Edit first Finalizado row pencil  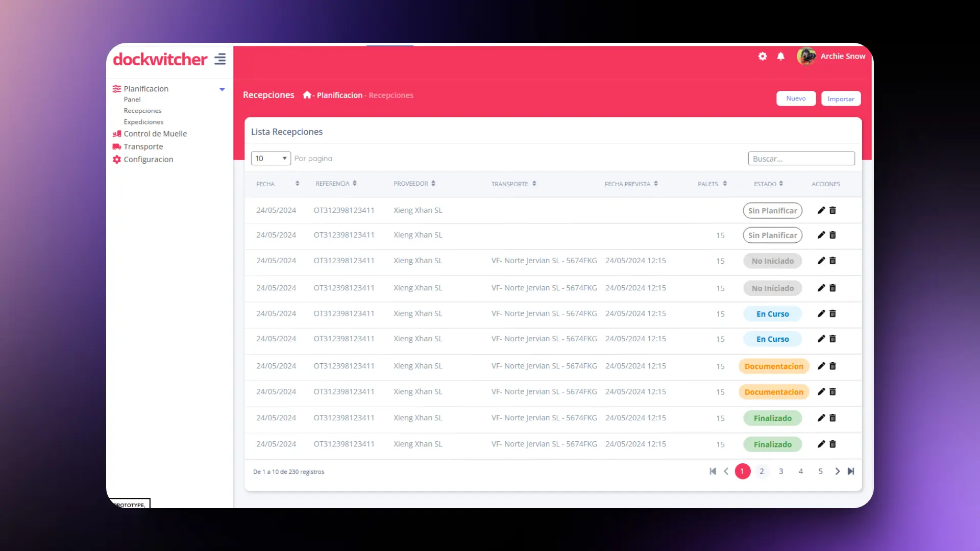click(x=821, y=418)
